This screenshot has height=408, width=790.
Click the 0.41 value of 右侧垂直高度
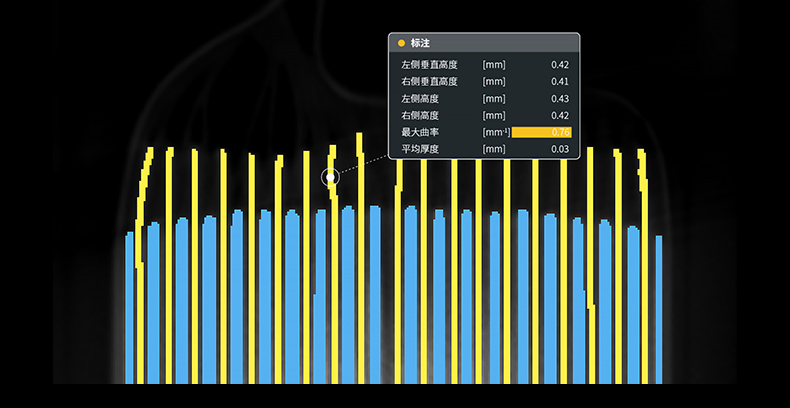click(560, 82)
